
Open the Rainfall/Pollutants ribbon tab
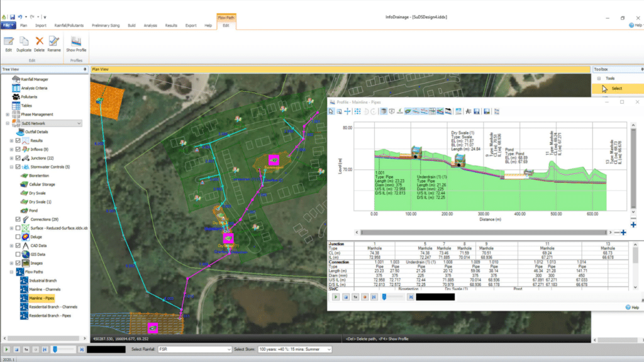(x=69, y=26)
